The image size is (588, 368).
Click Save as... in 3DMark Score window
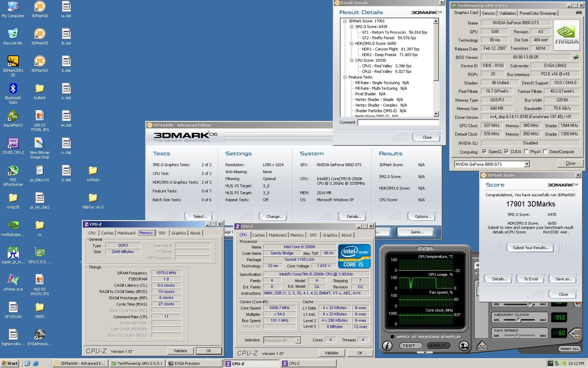(563, 279)
